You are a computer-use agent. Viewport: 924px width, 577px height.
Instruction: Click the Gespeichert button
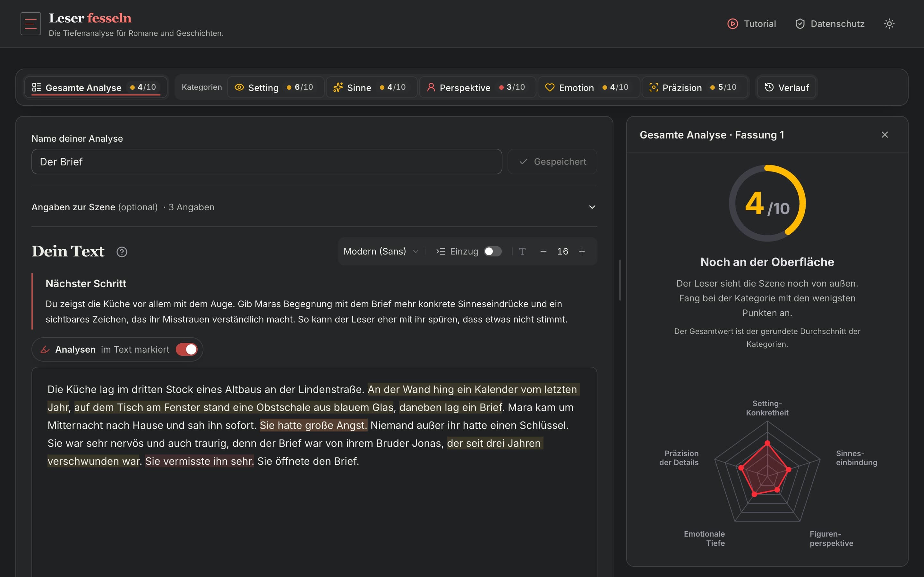pyautogui.click(x=552, y=162)
